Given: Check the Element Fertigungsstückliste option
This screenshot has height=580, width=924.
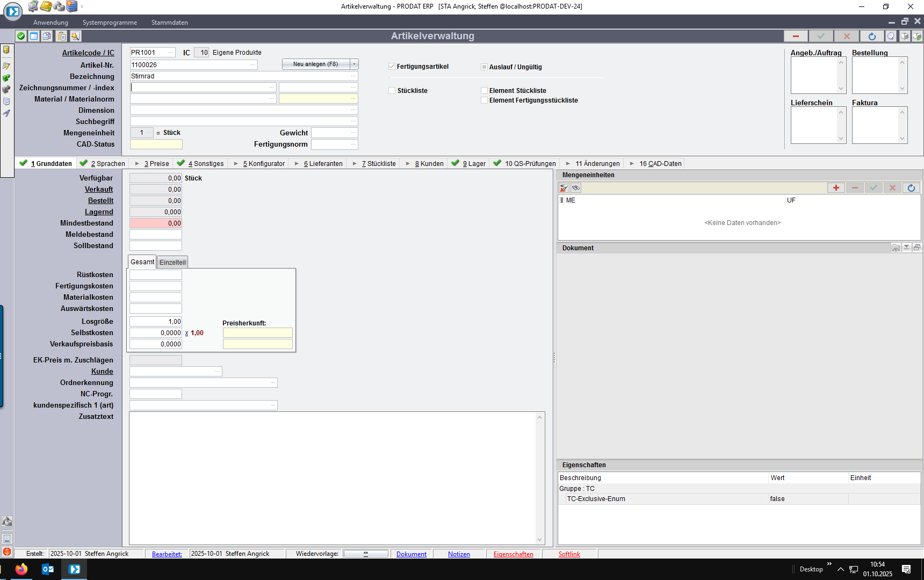Looking at the screenshot, I should click(484, 100).
